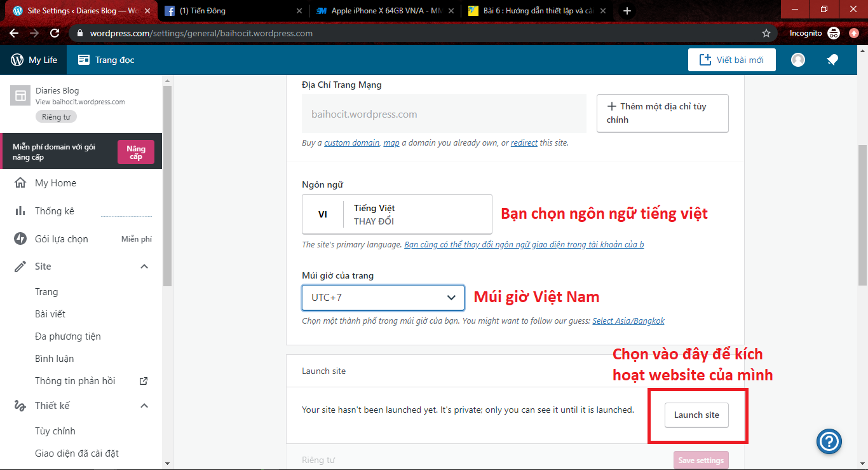This screenshot has width=868, height=470.
Task: Open the user profile avatar icon
Action: coord(798,60)
